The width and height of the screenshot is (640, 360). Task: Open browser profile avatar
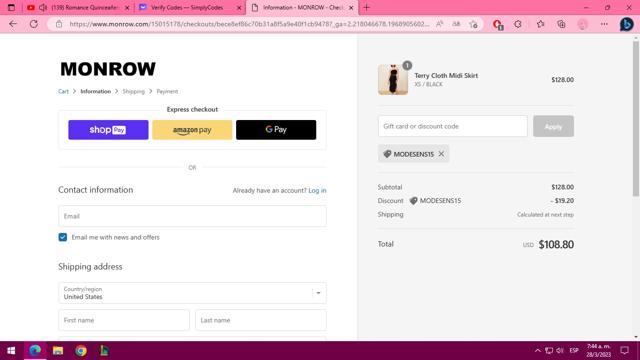582,24
